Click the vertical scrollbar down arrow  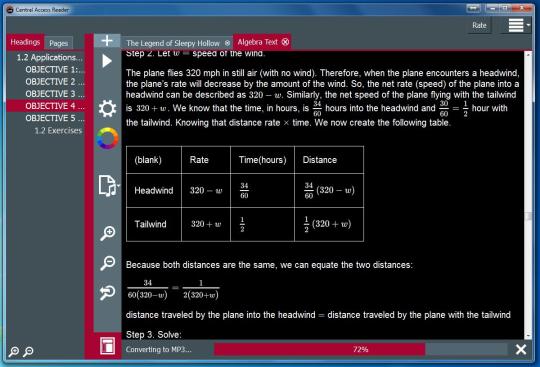[x=528, y=335]
